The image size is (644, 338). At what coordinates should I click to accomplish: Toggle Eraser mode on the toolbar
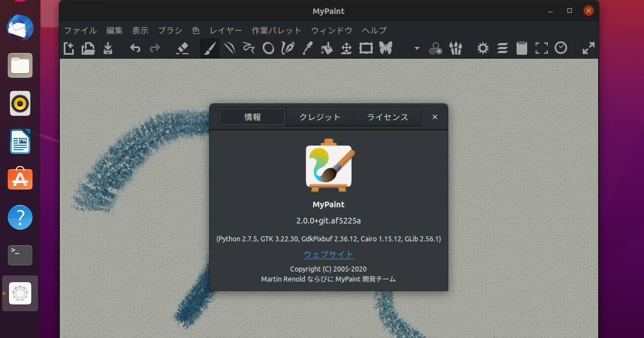pos(182,48)
